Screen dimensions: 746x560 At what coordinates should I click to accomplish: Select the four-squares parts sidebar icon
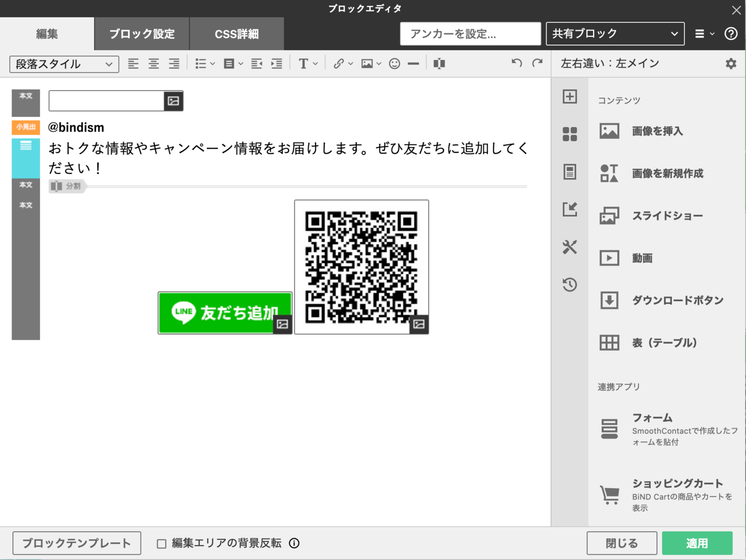[570, 134]
